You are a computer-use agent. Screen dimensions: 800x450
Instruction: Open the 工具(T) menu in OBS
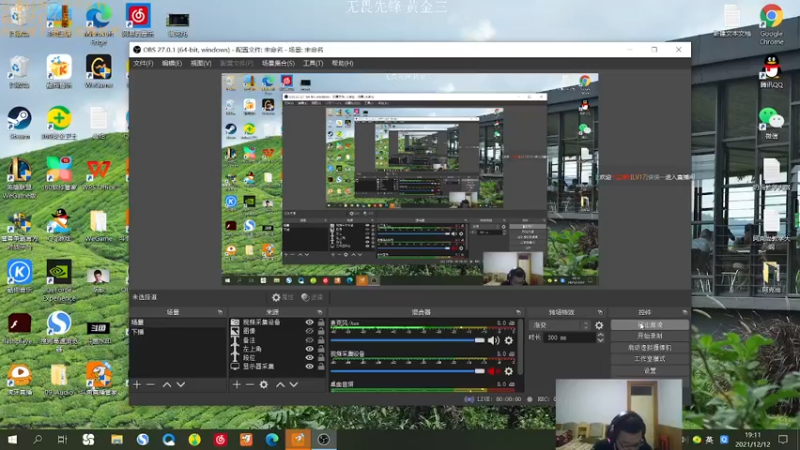[313, 63]
